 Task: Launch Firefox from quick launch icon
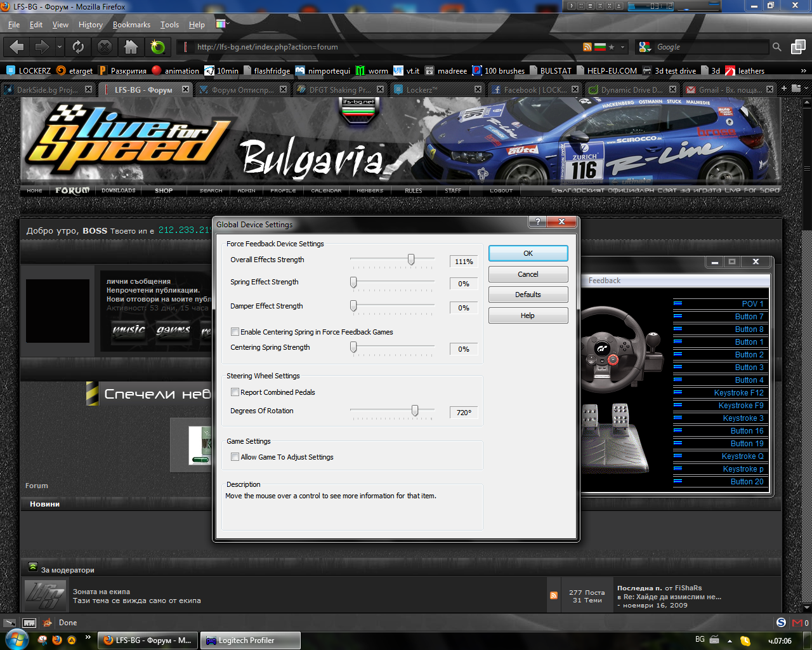click(57, 640)
